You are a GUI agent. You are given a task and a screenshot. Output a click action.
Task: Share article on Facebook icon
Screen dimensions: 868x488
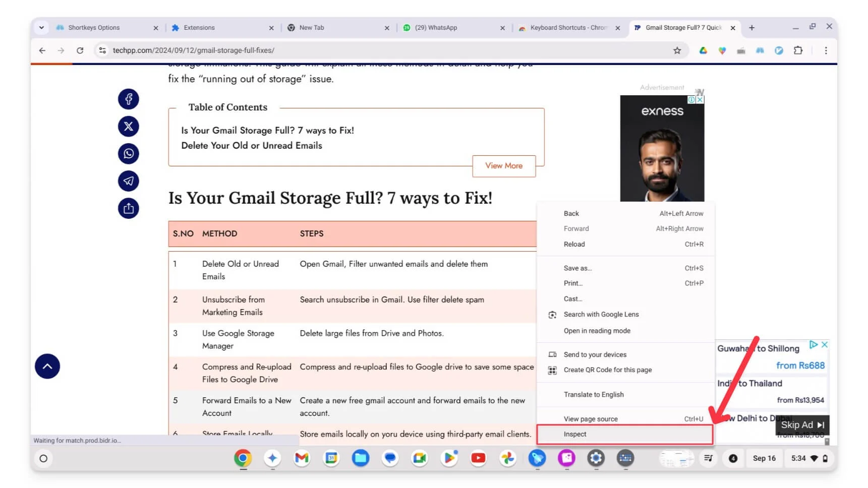click(129, 99)
